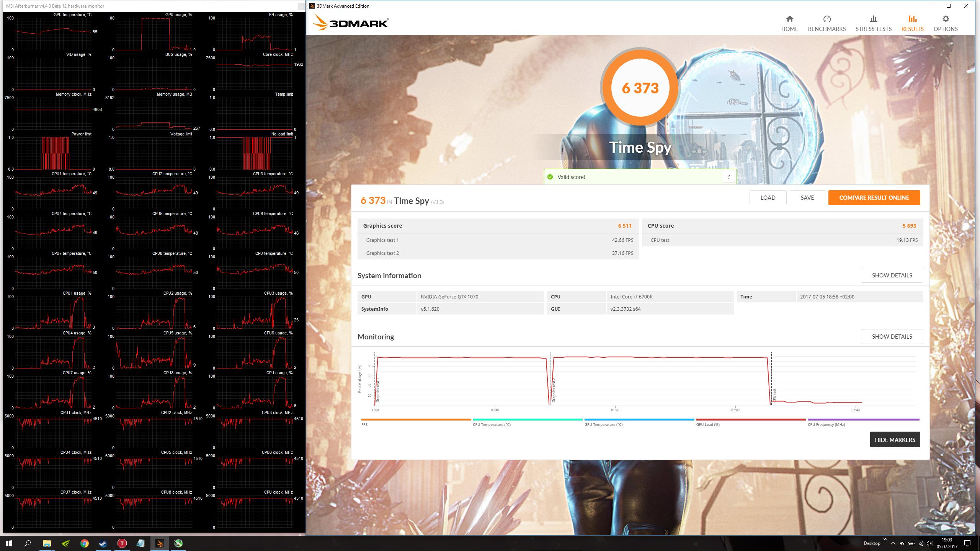Image resolution: width=980 pixels, height=551 pixels.
Task: Open Stress Tests bar chart icon
Action: tap(873, 19)
